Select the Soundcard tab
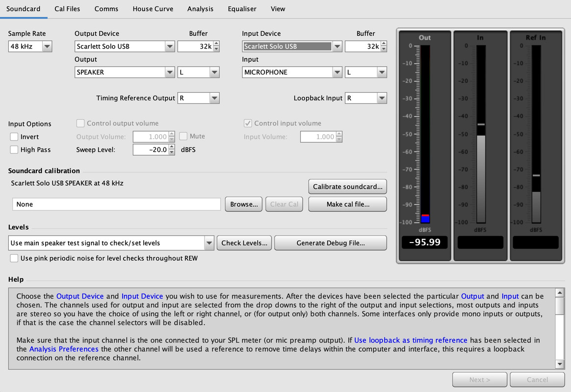The width and height of the screenshot is (571, 392). 24,9
